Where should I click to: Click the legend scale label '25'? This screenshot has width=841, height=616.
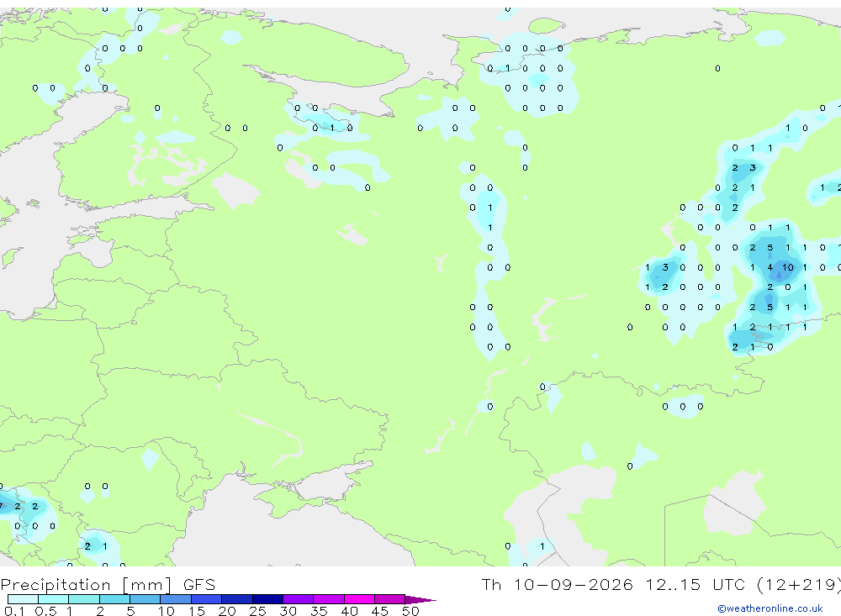coord(257,611)
